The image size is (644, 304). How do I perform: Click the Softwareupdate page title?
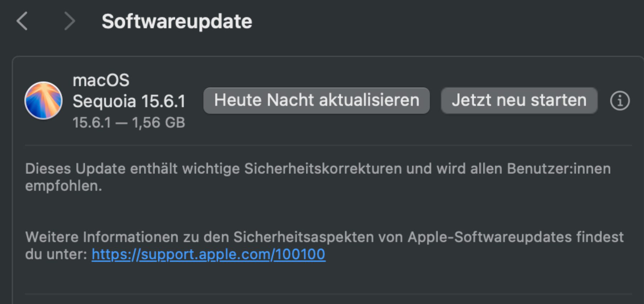pyautogui.click(x=177, y=21)
